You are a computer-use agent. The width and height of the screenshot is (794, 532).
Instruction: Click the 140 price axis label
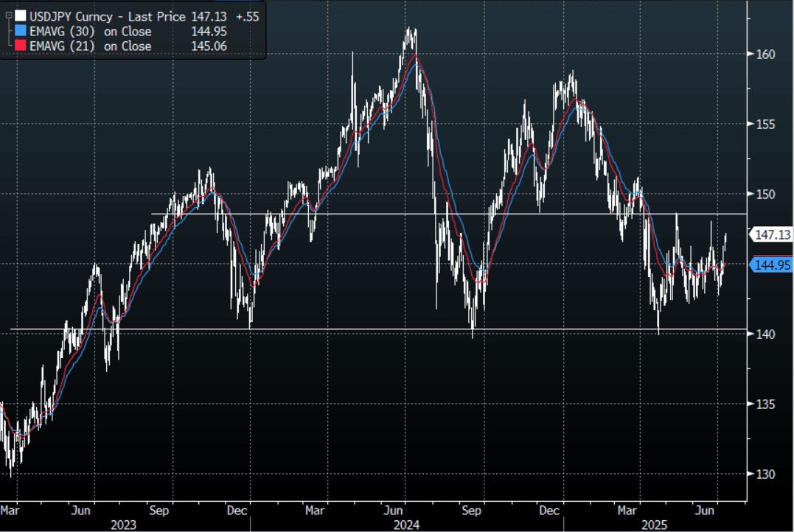click(766, 334)
